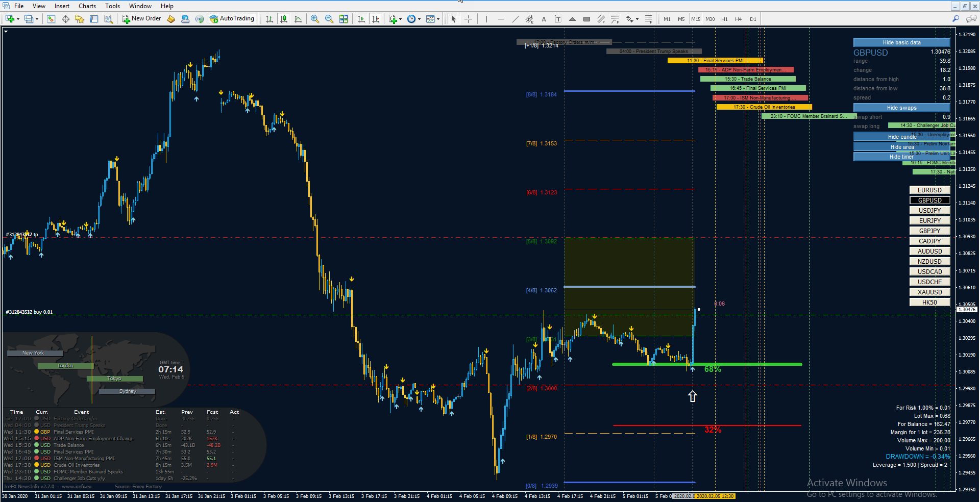Expand the New Chart dropdown arrow
Image resolution: width=980 pixels, height=502 pixels.
coord(18,19)
